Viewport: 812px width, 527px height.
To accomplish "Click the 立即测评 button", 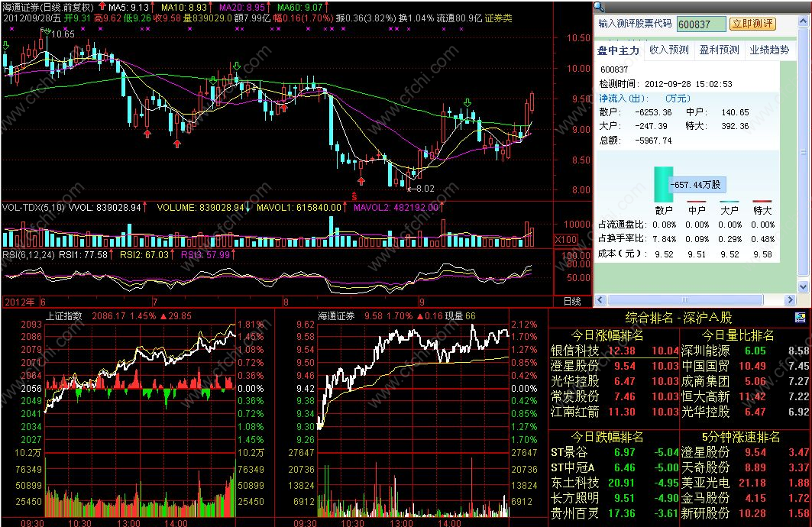I will click(752, 24).
